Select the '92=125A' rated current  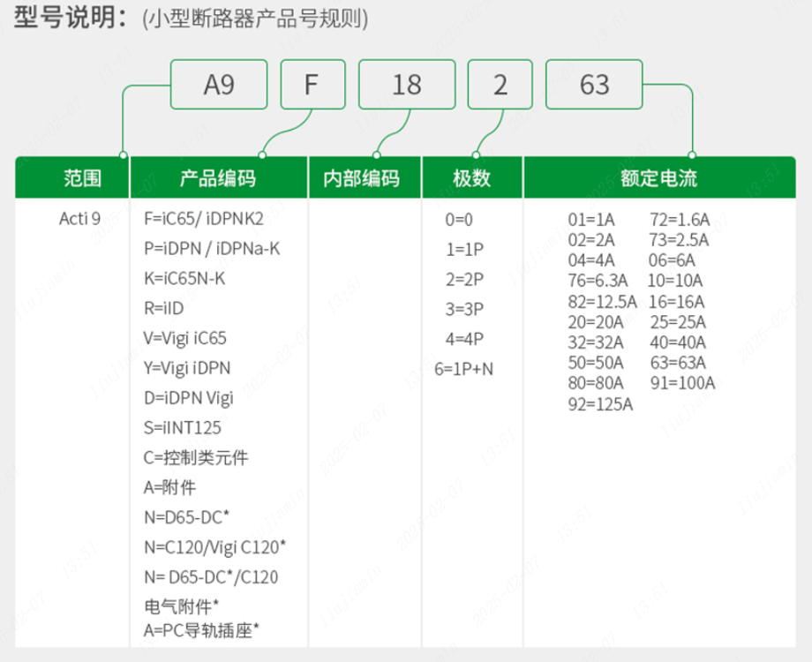[601, 404]
